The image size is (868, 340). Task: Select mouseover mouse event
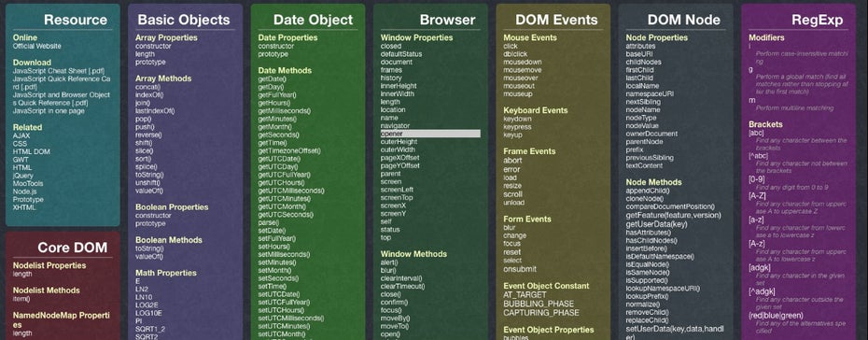pos(521,78)
